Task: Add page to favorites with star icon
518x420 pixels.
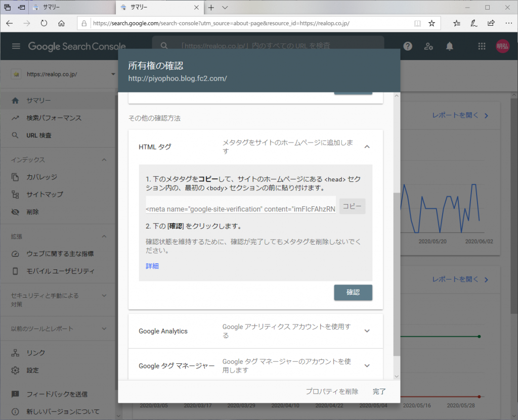Action: point(431,23)
